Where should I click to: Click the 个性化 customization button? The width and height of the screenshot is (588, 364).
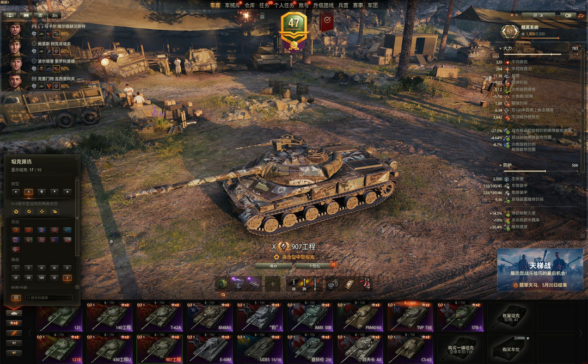pyautogui.click(x=314, y=266)
